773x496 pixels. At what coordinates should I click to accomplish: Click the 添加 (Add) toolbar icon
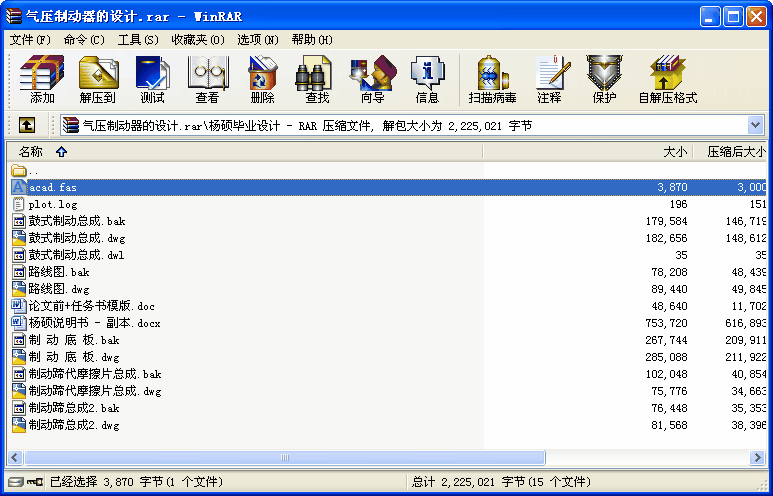(42, 80)
